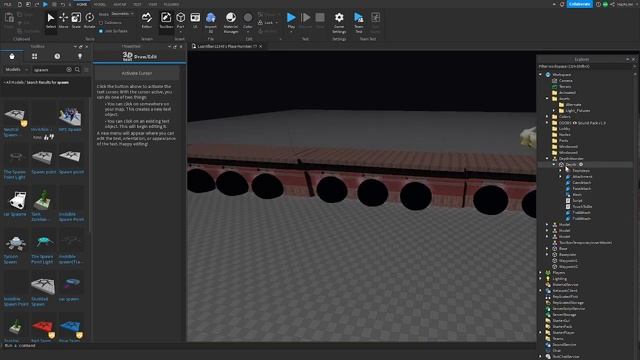Expand the Light_Fixtures folder

(x=554, y=111)
